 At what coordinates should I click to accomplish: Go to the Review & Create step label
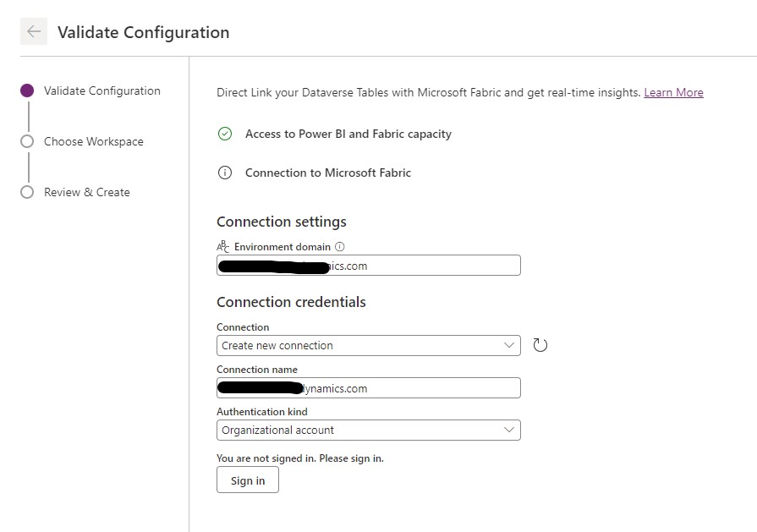click(87, 192)
